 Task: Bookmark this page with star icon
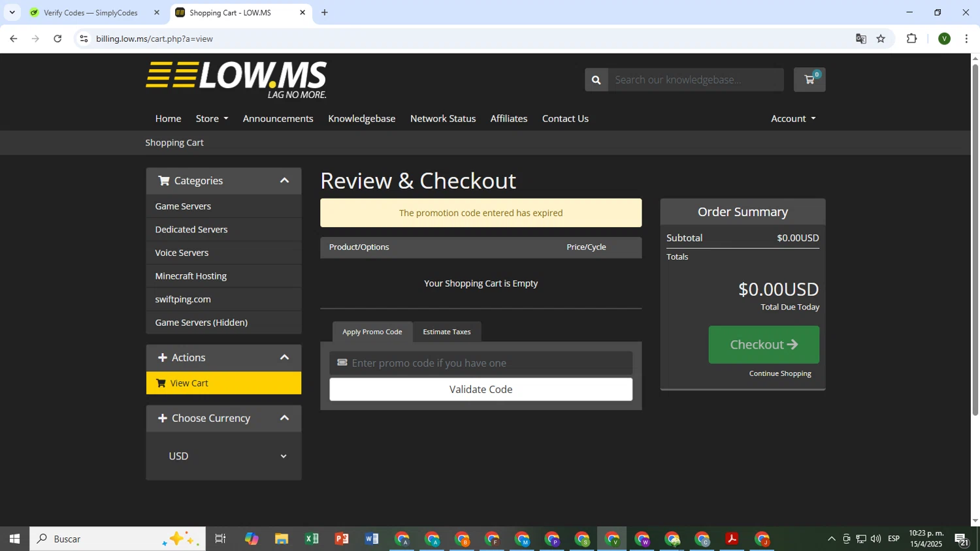coord(881,39)
